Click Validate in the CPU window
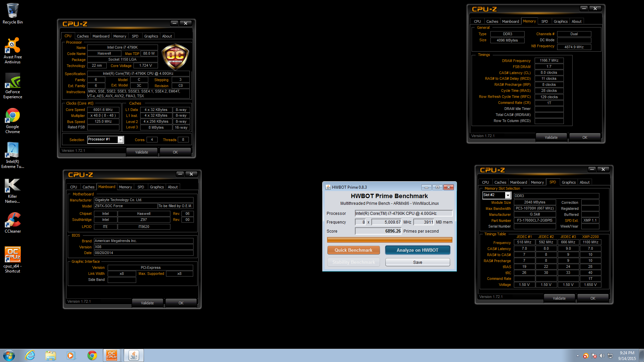644x362 pixels. pyautogui.click(x=142, y=152)
